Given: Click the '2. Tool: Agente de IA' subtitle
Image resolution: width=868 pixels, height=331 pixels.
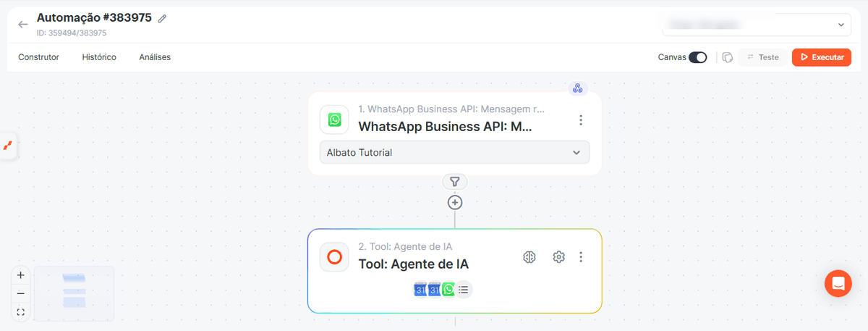Looking at the screenshot, I should (x=406, y=247).
